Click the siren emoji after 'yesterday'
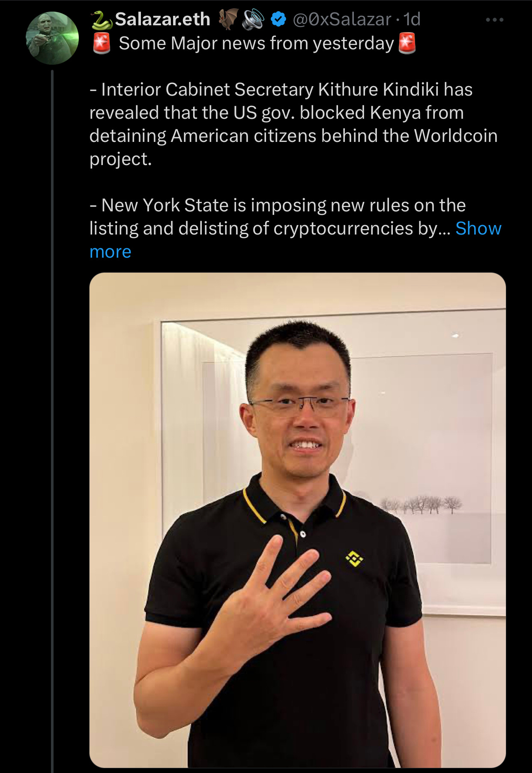The height and width of the screenshot is (773, 532). [407, 44]
